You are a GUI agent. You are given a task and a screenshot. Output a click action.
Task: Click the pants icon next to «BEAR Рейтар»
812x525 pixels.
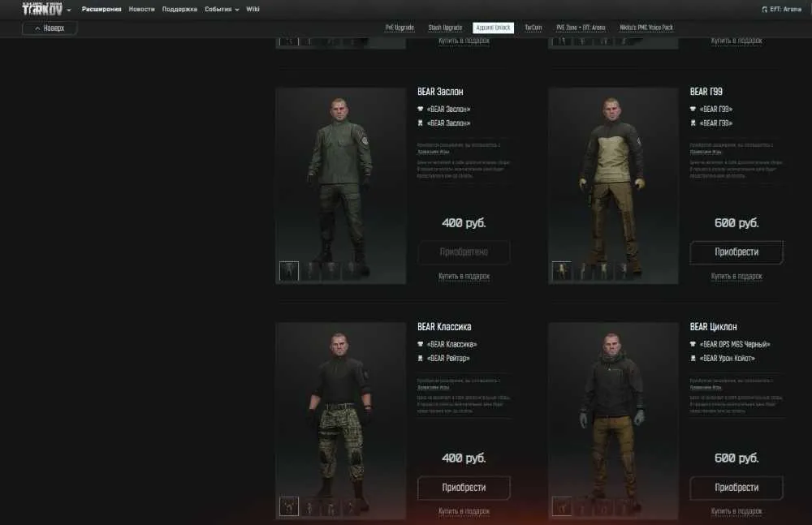(x=421, y=359)
